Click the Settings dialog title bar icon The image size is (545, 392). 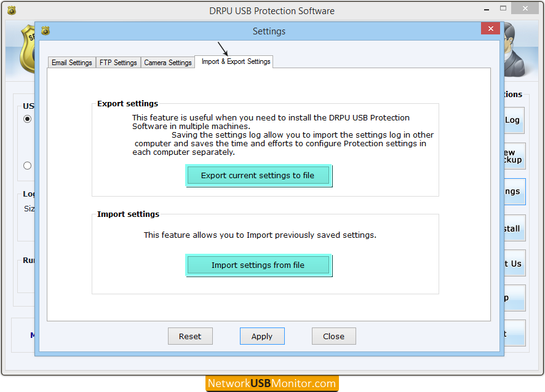coord(46,31)
